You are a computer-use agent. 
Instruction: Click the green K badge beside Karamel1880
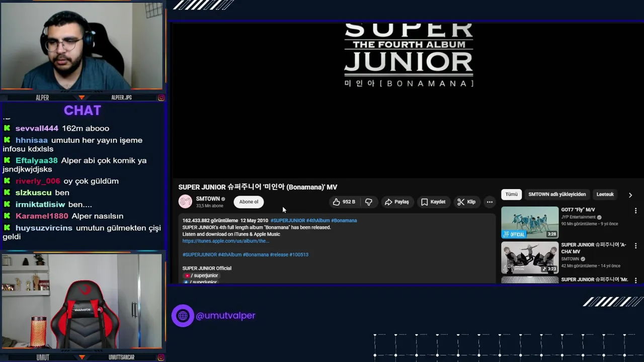point(7,216)
